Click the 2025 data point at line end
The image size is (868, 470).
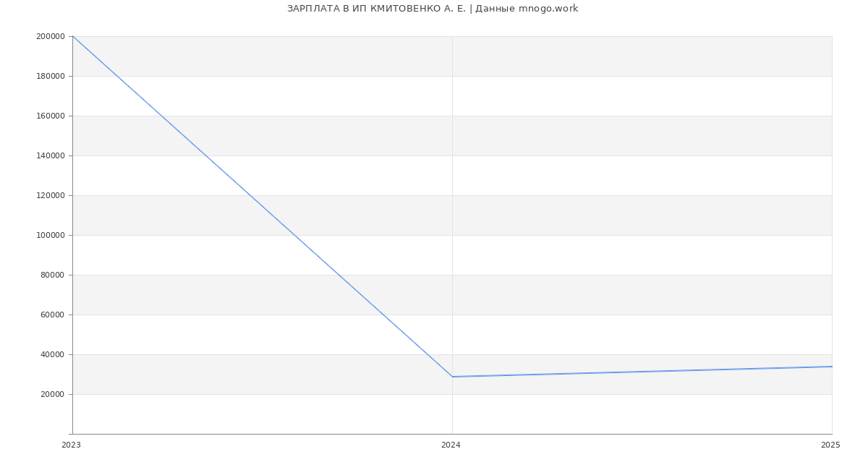coord(831,367)
